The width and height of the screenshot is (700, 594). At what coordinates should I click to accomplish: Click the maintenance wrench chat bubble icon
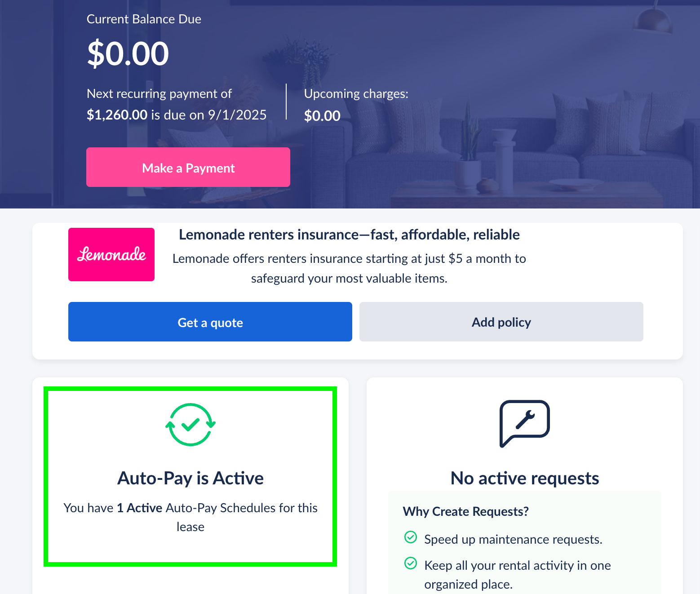coord(525,423)
